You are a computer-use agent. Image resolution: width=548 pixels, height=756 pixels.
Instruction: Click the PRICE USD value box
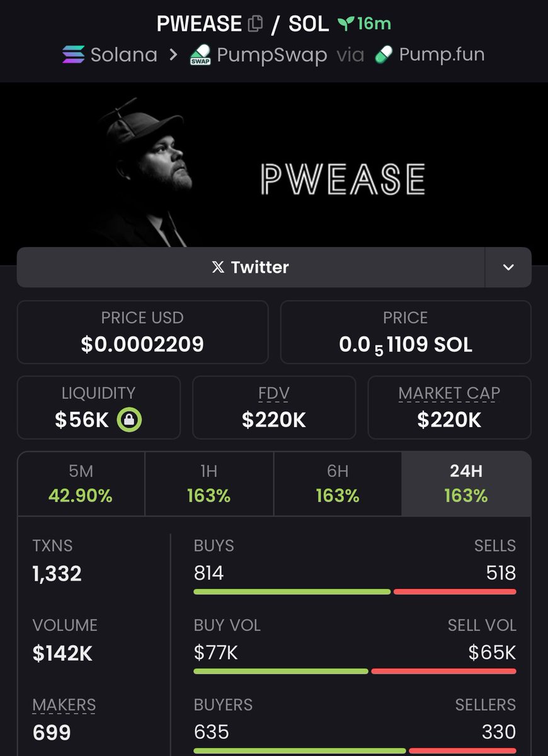(142, 333)
